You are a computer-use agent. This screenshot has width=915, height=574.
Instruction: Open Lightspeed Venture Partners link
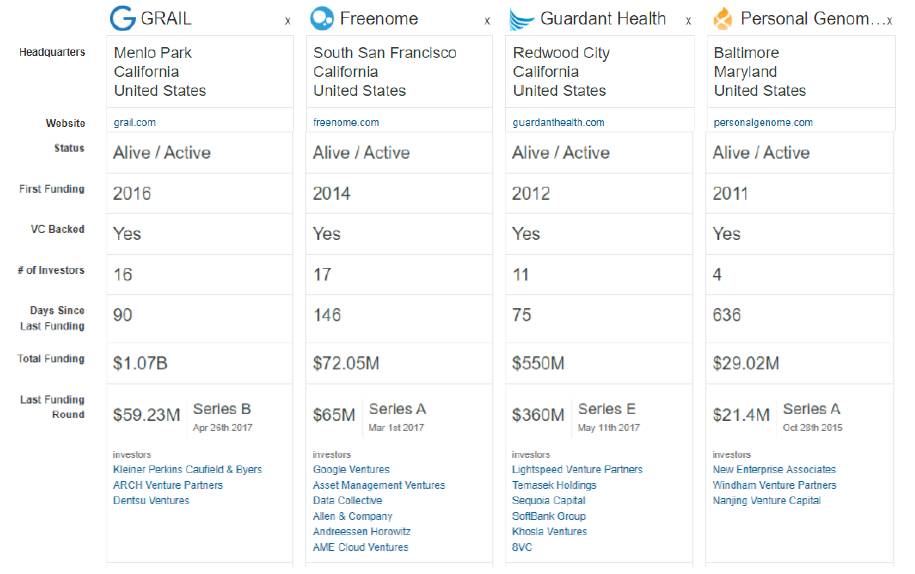pos(577,470)
